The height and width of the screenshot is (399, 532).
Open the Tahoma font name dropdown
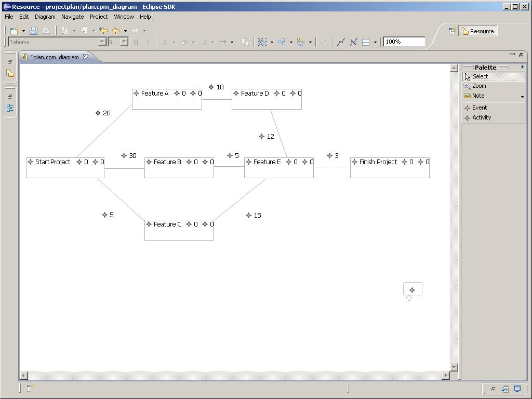[102, 42]
